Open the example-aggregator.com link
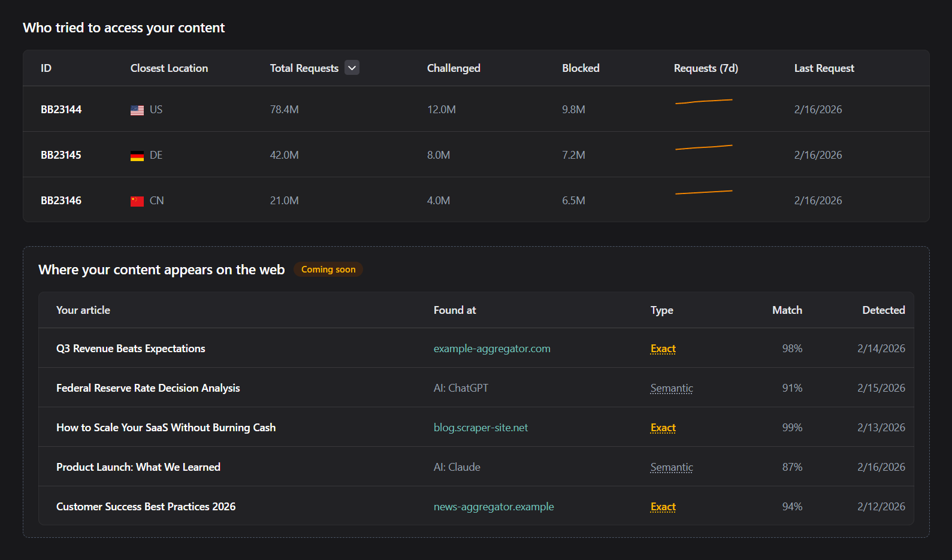Screen dimensions: 952x560 pos(491,349)
